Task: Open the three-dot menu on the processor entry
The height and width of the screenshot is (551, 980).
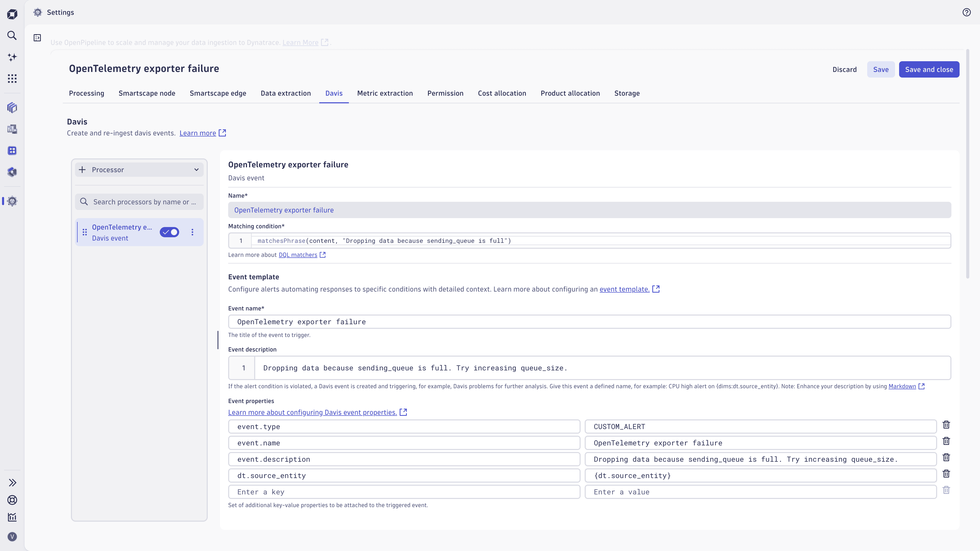Action: coord(192,232)
